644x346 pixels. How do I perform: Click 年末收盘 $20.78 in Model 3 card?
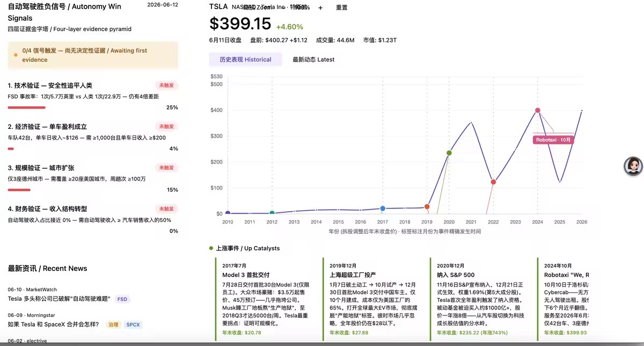[x=241, y=333]
